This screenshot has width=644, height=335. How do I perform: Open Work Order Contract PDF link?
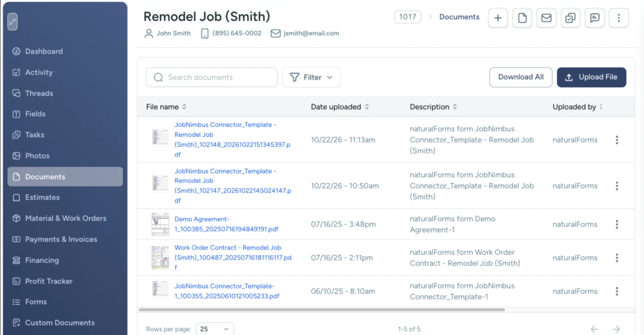(x=233, y=257)
